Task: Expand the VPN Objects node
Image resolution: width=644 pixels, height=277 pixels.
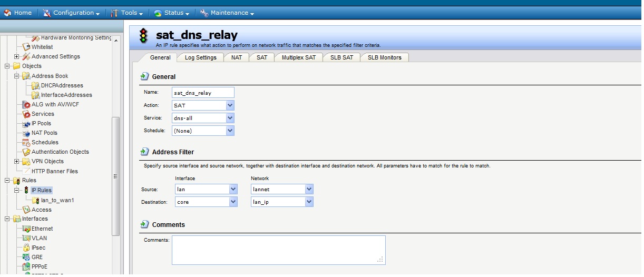Action: pos(17,161)
